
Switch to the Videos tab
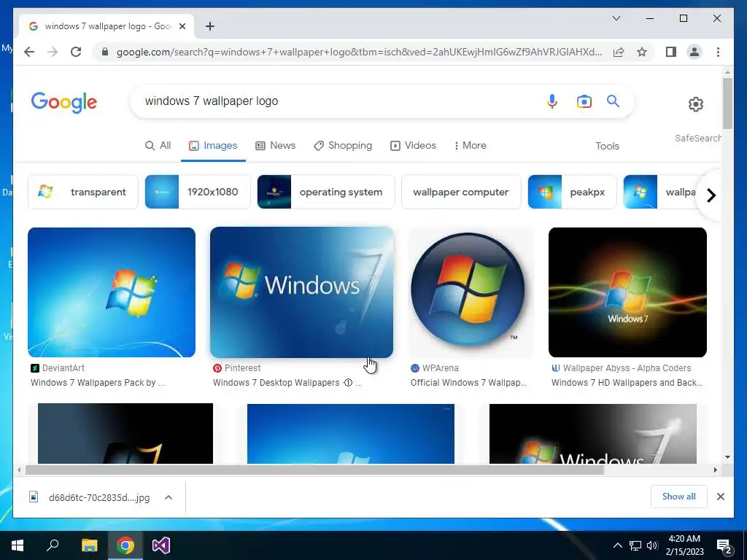(x=413, y=145)
